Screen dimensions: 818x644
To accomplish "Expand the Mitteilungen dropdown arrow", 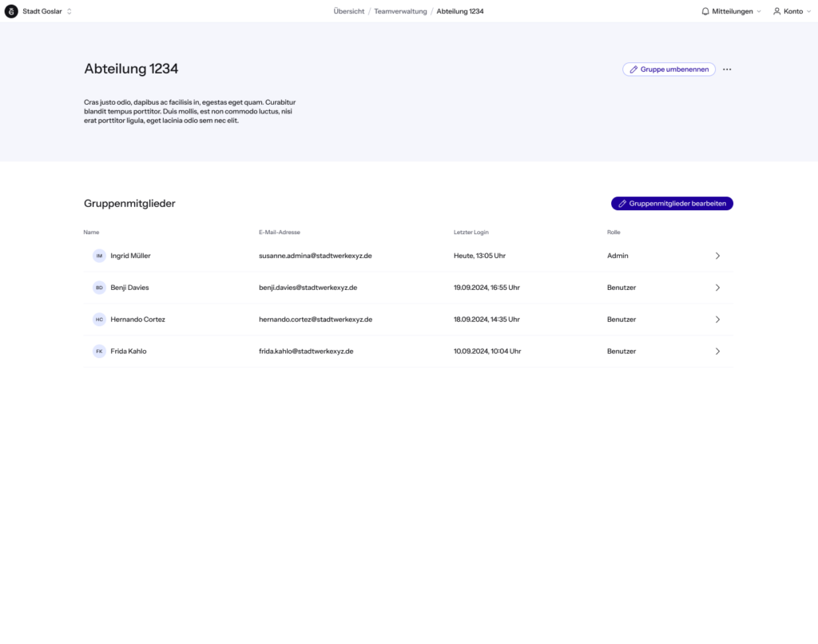I will click(759, 11).
